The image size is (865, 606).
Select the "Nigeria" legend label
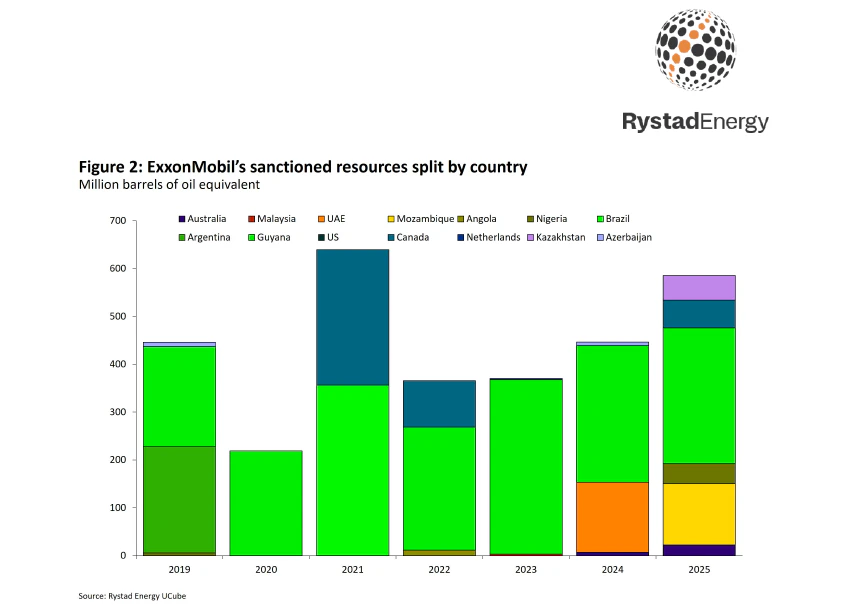(552, 219)
